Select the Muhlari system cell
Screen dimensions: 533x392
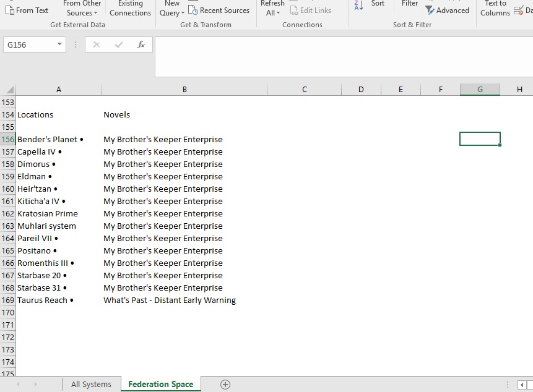tap(59, 226)
